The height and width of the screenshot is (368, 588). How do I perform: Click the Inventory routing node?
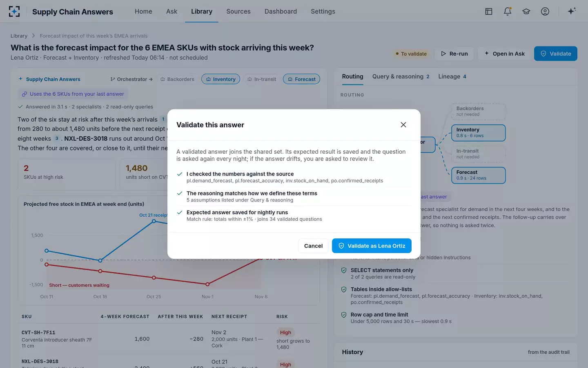(478, 132)
